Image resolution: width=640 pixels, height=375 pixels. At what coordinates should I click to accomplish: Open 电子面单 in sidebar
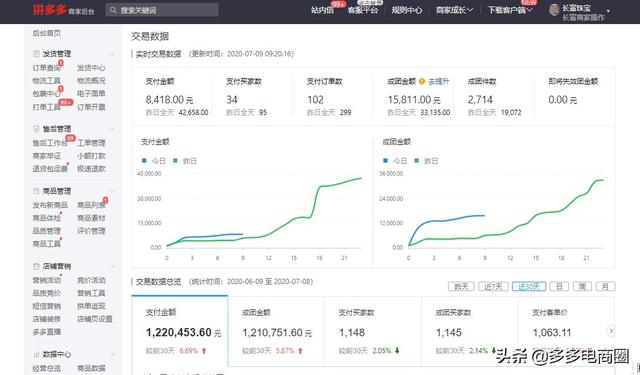tap(91, 94)
